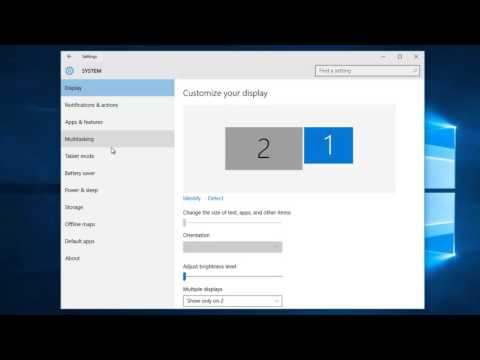Minimize the Settings window
The width and height of the screenshot is (480, 360).
[383, 57]
